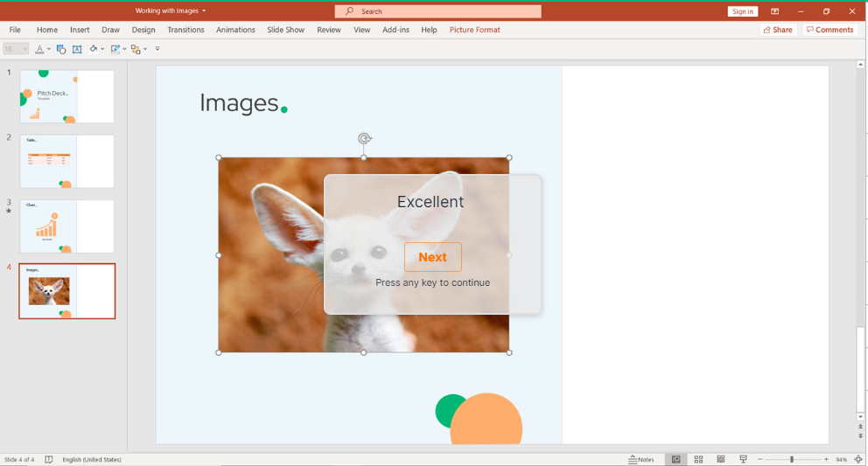The height and width of the screenshot is (466, 868).
Task: Select slide 2 Table thumbnail
Action: click(x=67, y=161)
